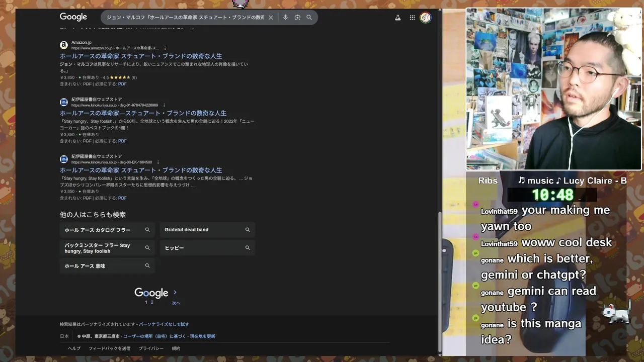Open Search Labs flask icon

[x=397, y=18]
